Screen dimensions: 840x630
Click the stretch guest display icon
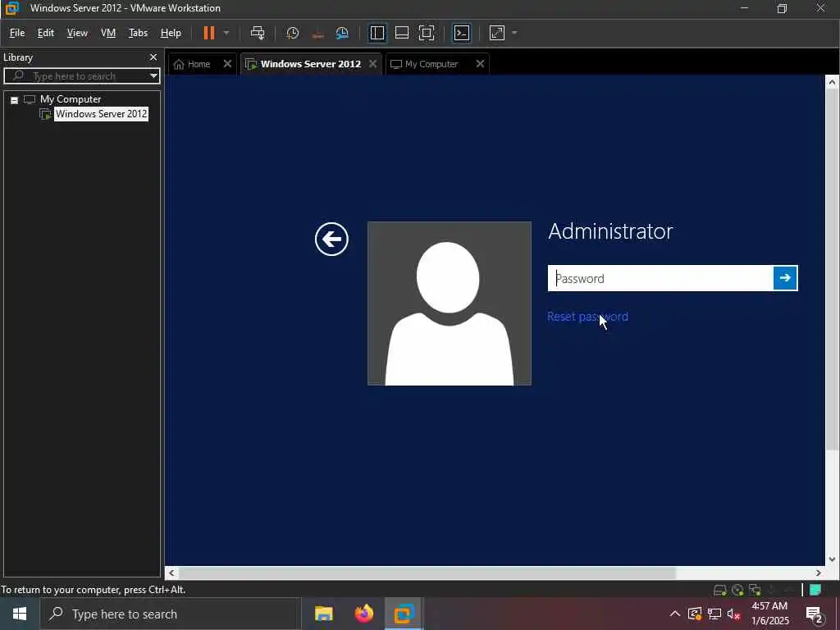click(x=497, y=33)
